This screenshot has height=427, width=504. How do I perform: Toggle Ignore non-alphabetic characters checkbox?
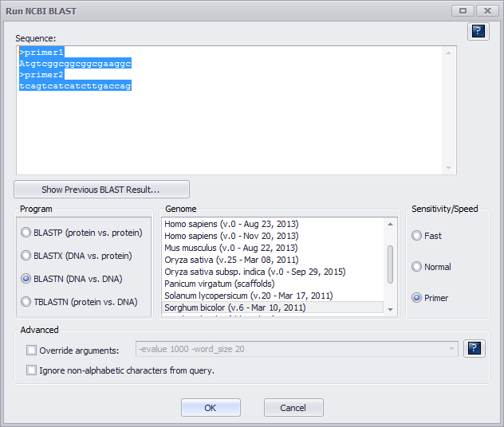[32, 370]
